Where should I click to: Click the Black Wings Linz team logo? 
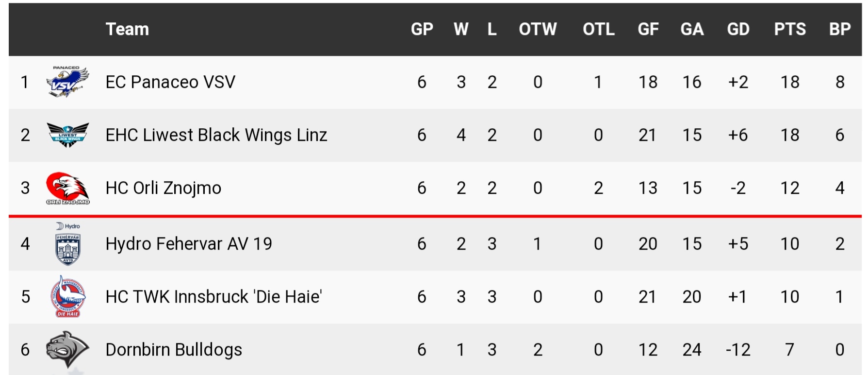pyautogui.click(x=67, y=135)
